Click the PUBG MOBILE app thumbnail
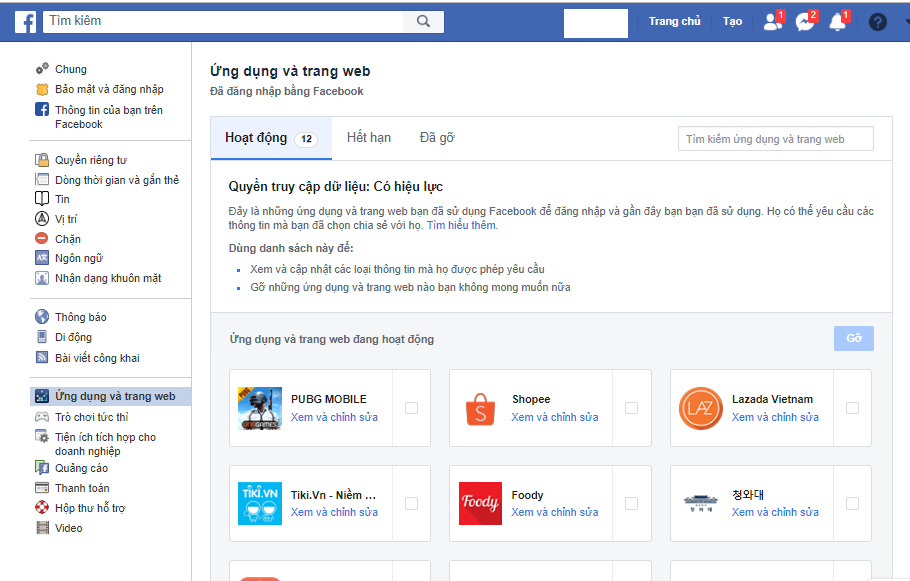The width and height of the screenshot is (910, 581). (x=260, y=408)
